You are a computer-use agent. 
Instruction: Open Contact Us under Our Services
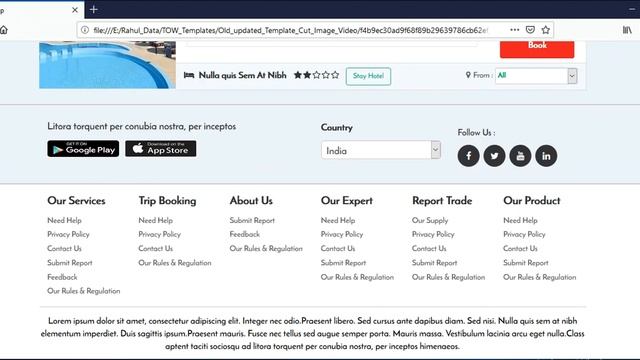[64, 248]
